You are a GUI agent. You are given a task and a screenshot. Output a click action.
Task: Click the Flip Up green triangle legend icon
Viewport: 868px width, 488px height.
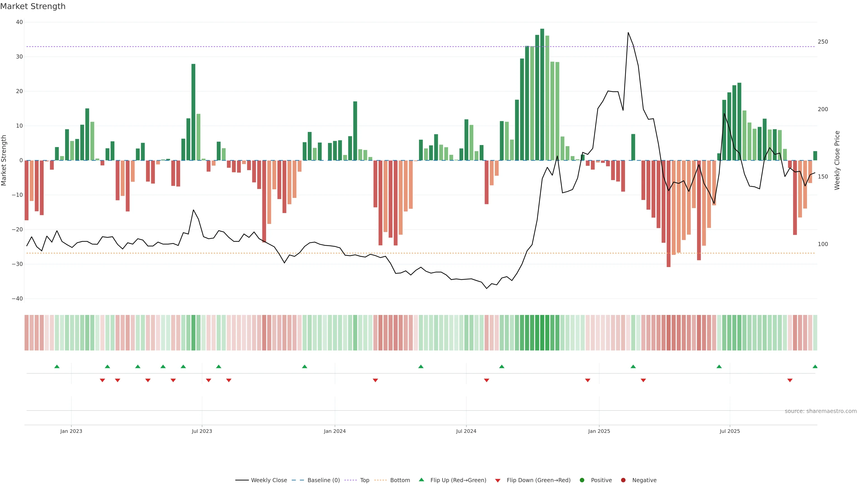421,480
